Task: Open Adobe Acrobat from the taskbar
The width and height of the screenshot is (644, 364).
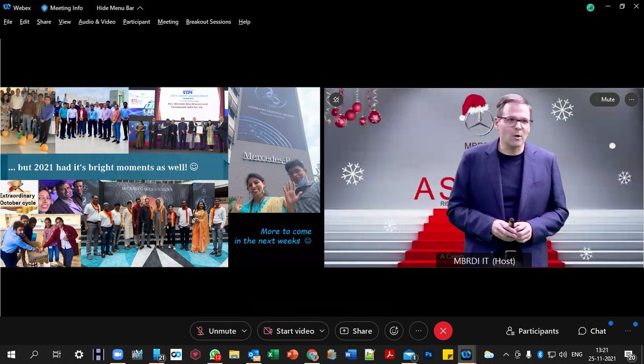Action: click(390, 354)
